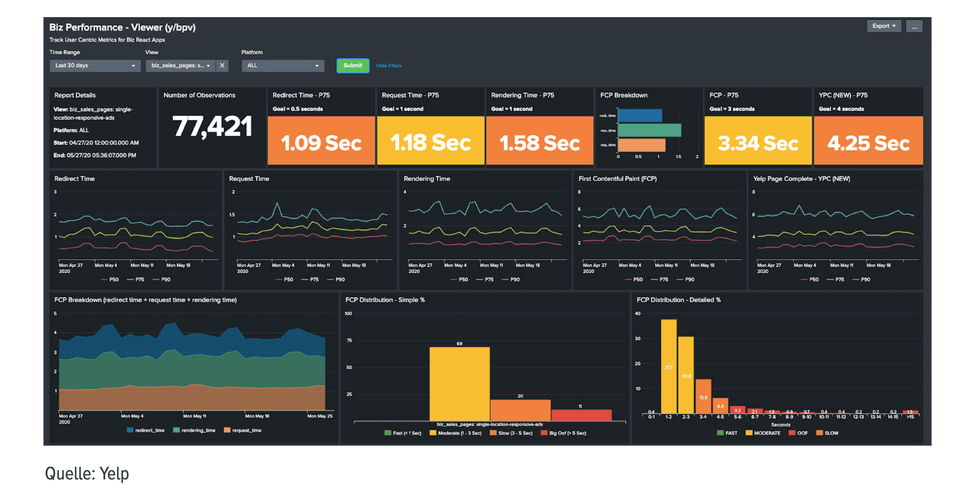The width and height of the screenshot is (980, 501).
Task: Toggle P90 legend in Request Time chart
Action: coord(336,280)
